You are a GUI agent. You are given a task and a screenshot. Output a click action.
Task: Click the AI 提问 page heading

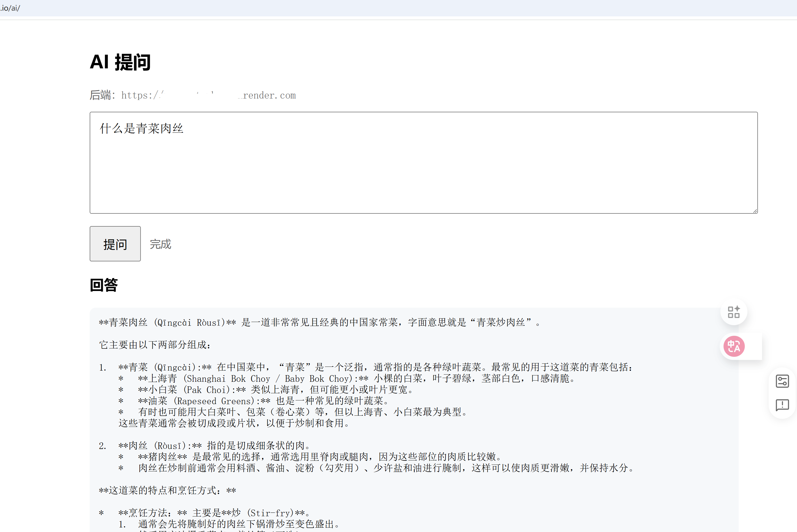pyautogui.click(x=120, y=62)
